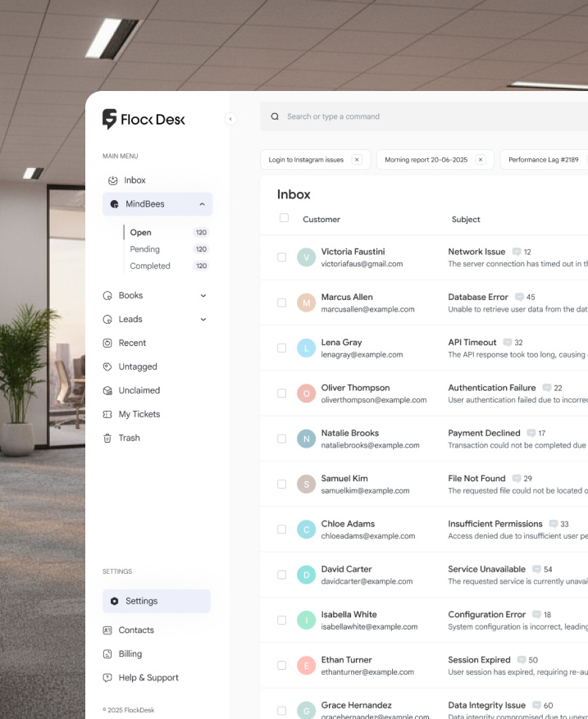The height and width of the screenshot is (719, 588).
Task: Focus the search or command field
Action: coord(424,116)
